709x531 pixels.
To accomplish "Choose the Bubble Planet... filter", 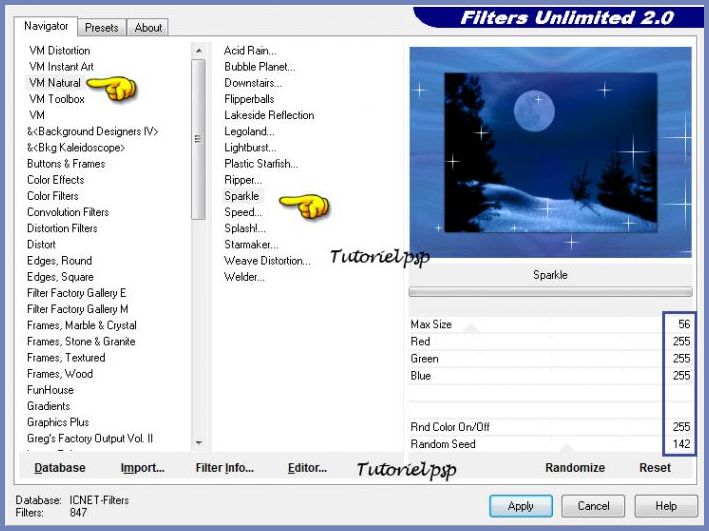I will pyautogui.click(x=260, y=67).
